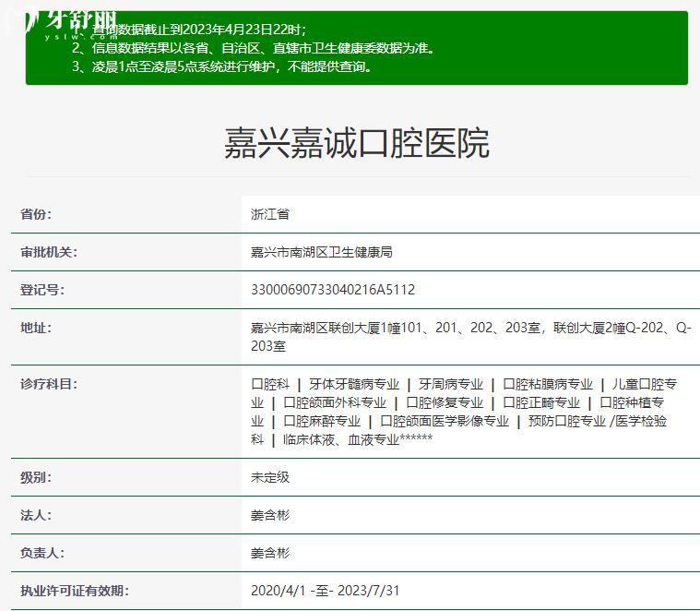Click notice line 2 about 卫生健康委数据
Screen dimensions: 700x611
(x=254, y=48)
